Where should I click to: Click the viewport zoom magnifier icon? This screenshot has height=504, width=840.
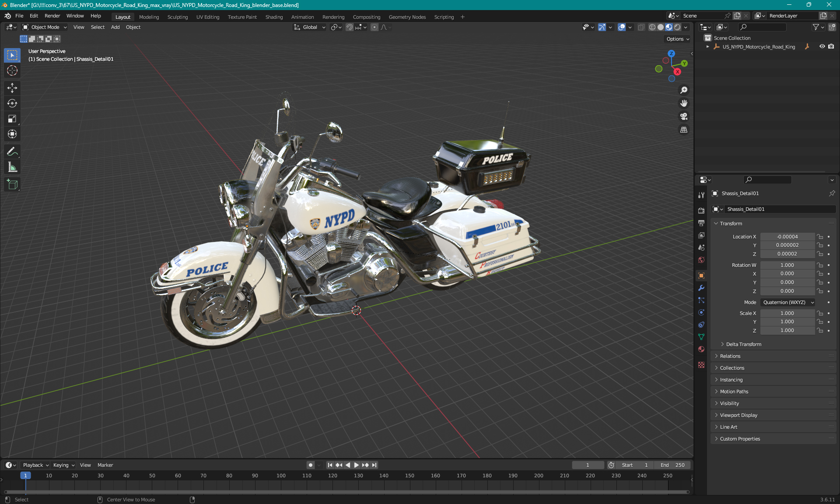[x=684, y=90]
